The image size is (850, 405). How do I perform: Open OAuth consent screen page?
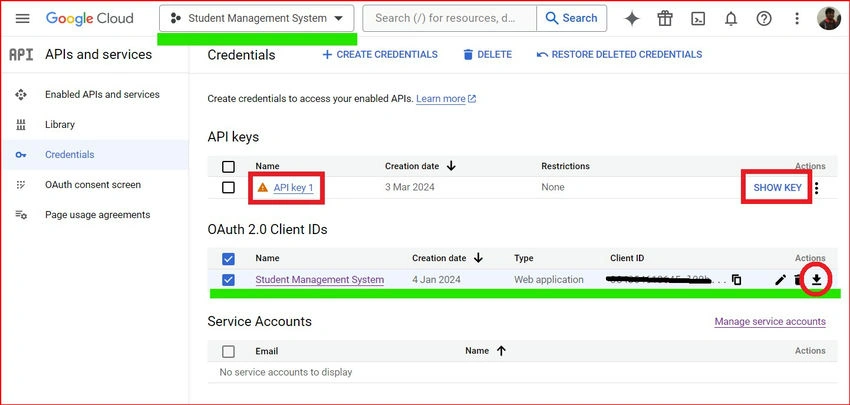click(x=93, y=185)
